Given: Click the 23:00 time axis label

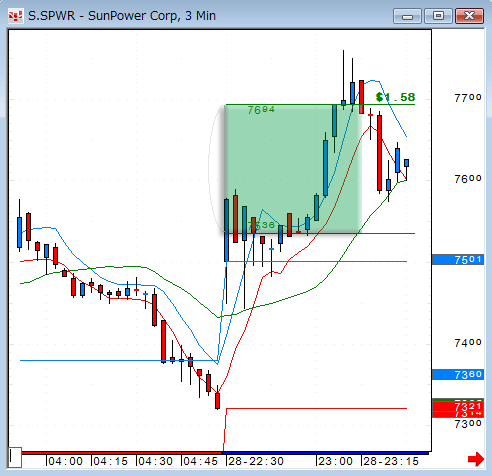Looking at the screenshot, I should (335, 461).
